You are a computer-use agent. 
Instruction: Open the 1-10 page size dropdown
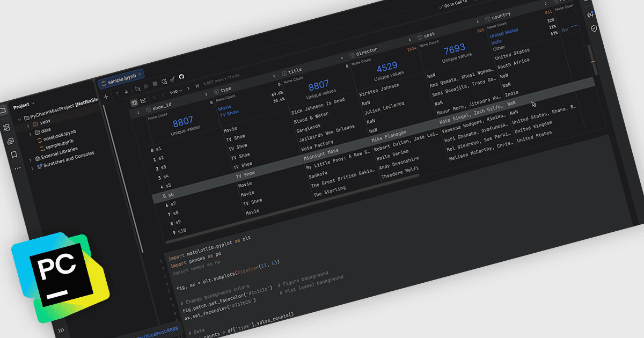tap(175, 91)
